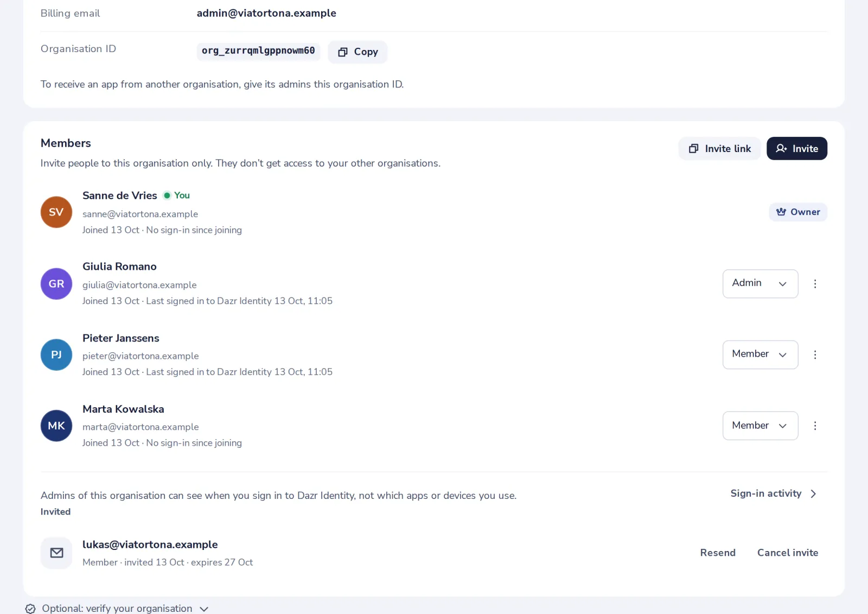The image size is (868, 614).
Task: Click the invited address lukas@viatortona.example
Action: [x=150, y=545]
